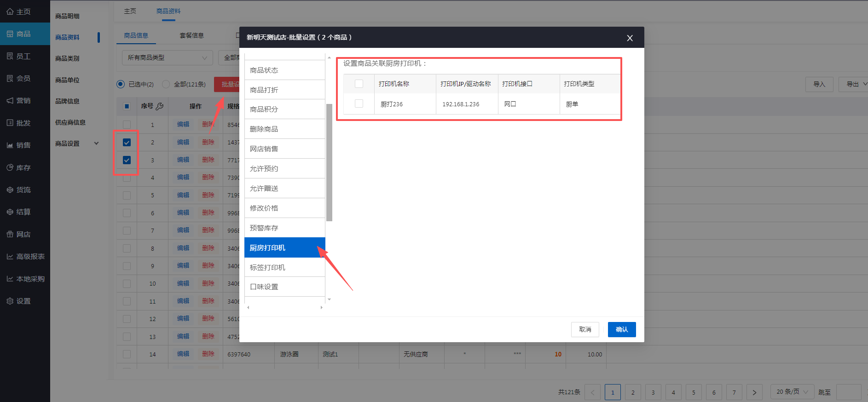Open the 所有商品类型 dropdown
Viewport: 868px width, 402px height.
[167, 57]
